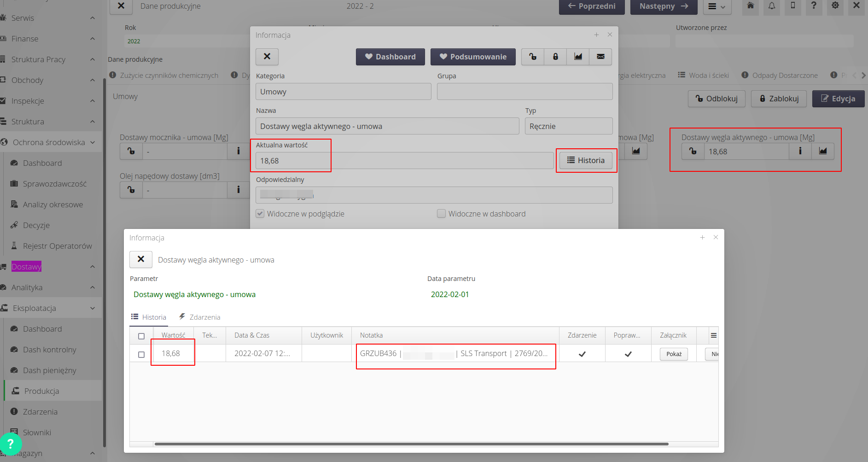This screenshot has height=462, width=868.
Task: Click info icon for Olej napędowy dostawy
Action: pyautogui.click(x=238, y=190)
